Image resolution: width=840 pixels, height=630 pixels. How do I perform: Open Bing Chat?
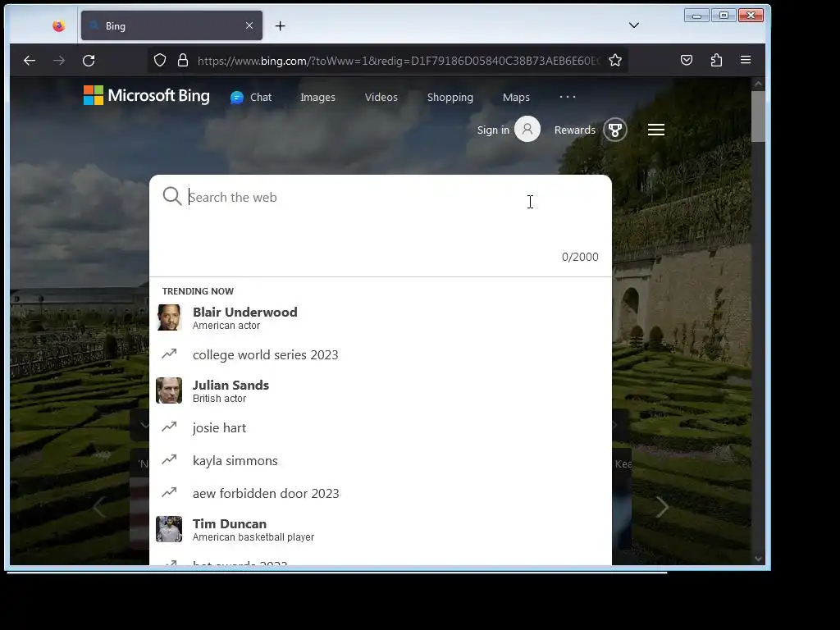coord(251,98)
